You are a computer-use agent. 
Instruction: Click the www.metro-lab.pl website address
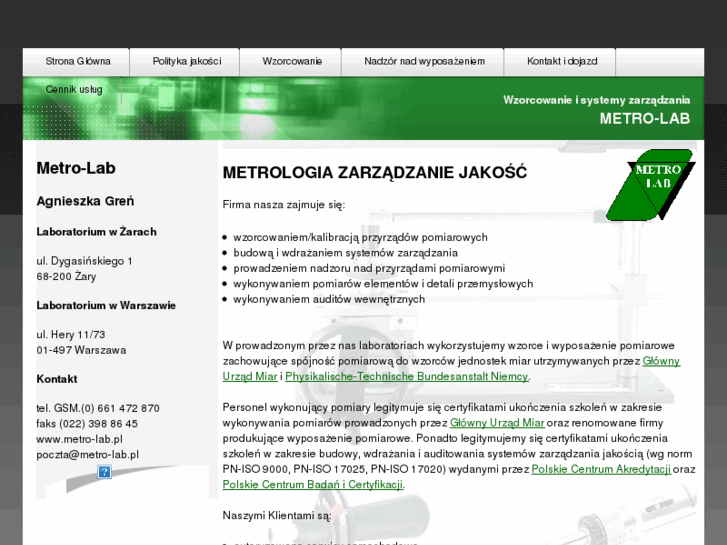point(79,439)
